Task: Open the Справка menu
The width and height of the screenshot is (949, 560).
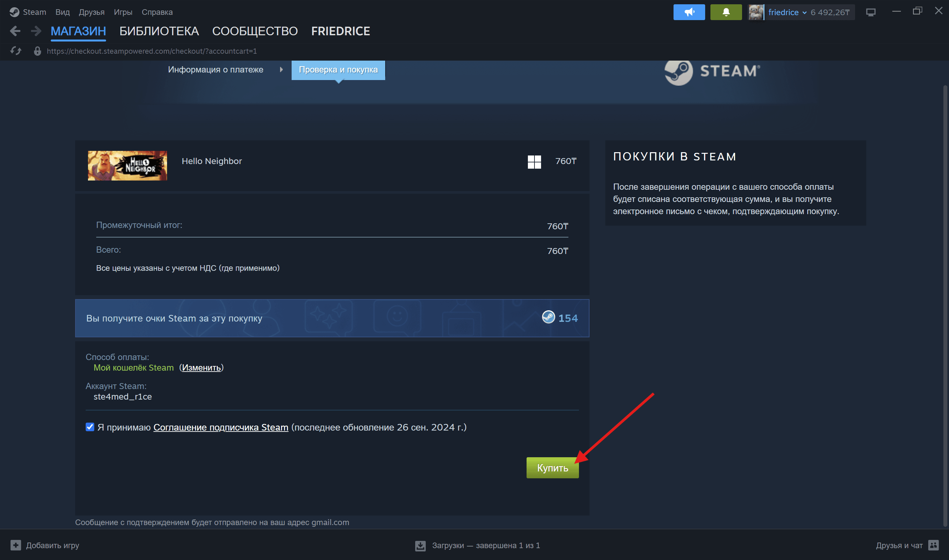Action: 157,12
